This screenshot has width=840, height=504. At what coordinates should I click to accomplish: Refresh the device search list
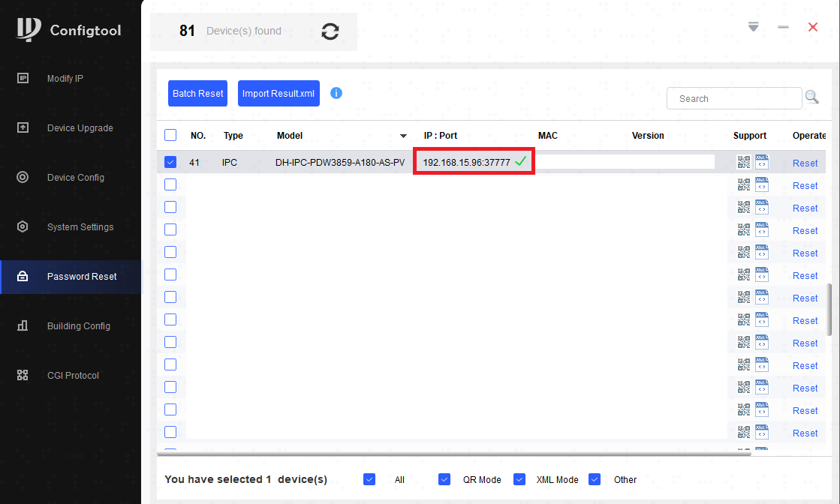pos(330,31)
